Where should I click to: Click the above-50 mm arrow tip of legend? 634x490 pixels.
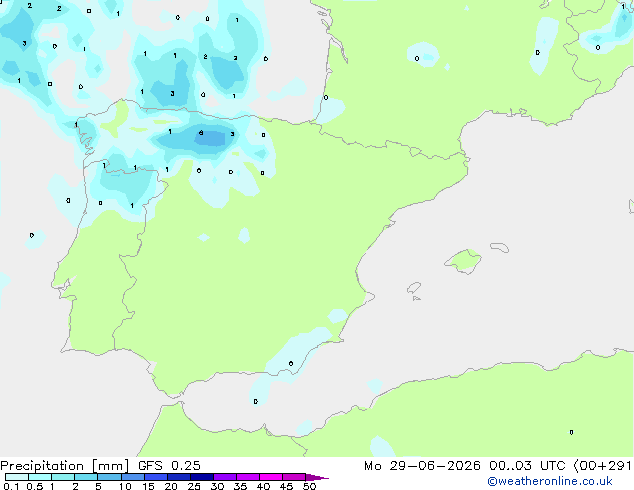point(317,477)
